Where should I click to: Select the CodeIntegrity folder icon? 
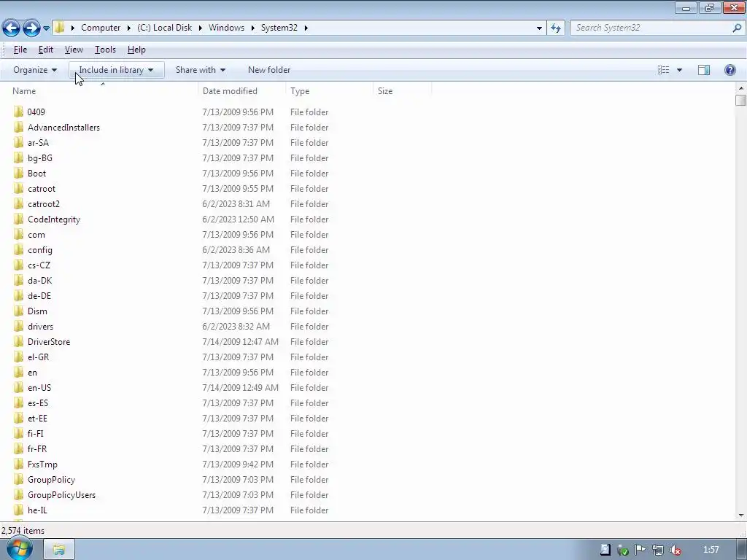tap(18, 219)
